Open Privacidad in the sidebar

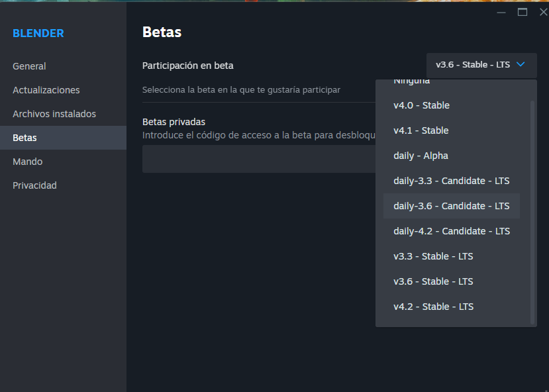tap(34, 185)
